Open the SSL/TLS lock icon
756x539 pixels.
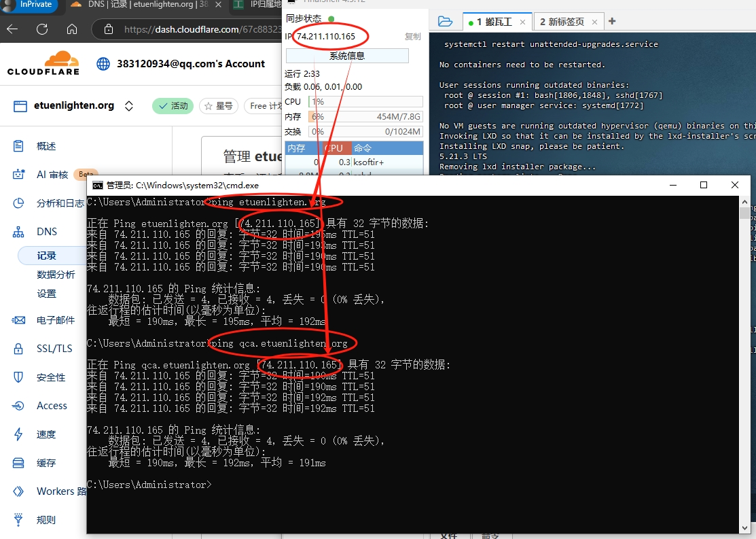(18, 349)
